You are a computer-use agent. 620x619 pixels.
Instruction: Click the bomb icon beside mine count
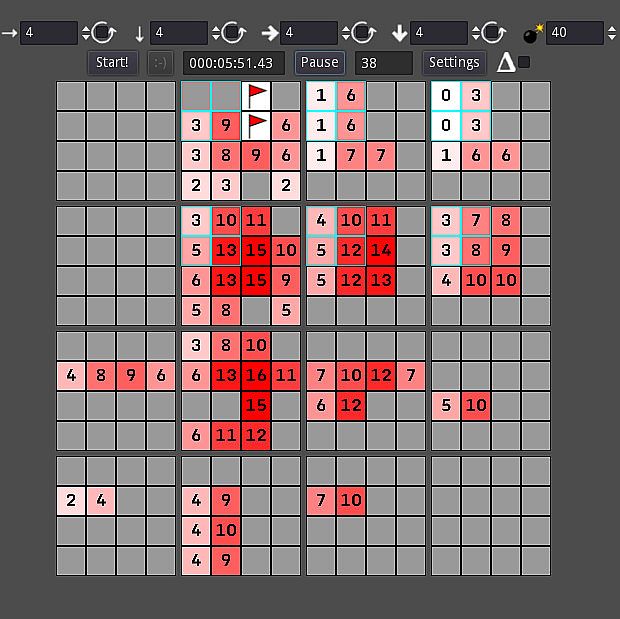pos(533,33)
